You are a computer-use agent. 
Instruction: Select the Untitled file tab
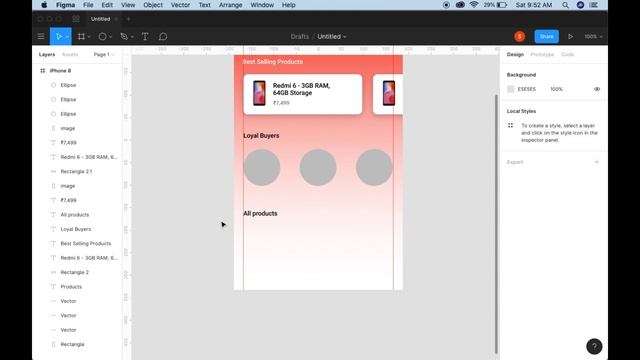tap(100, 19)
